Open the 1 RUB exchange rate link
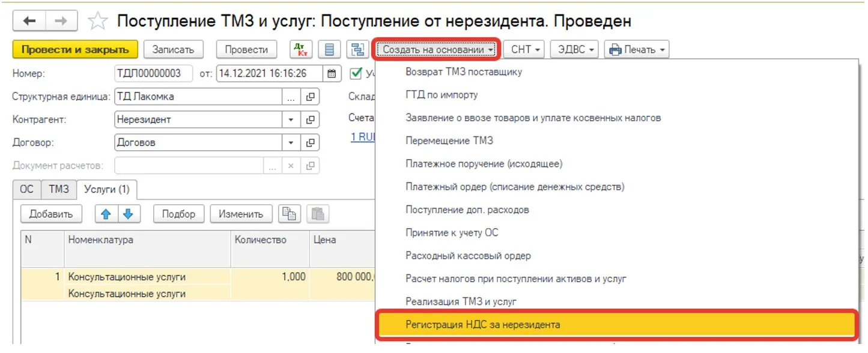Image resolution: width=868 pixels, height=353 pixels. (x=363, y=137)
